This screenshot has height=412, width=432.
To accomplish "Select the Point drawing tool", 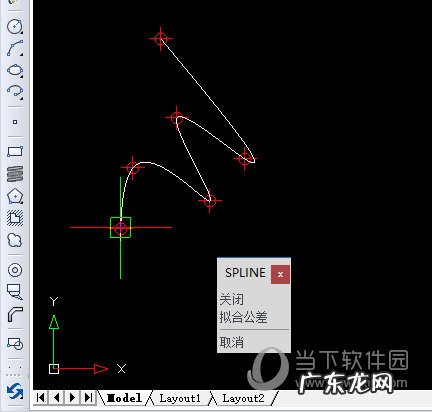I will point(15,122).
